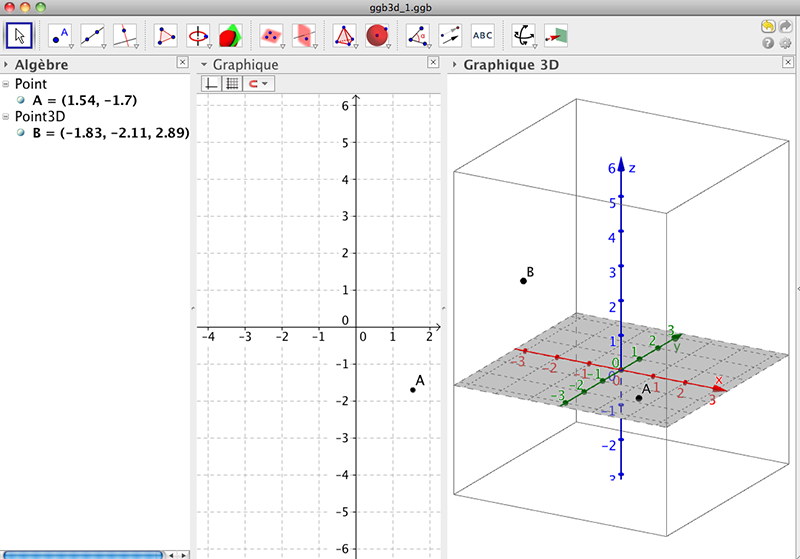Select the Line through two points tool
This screenshot has height=559, width=800.
coord(92,36)
